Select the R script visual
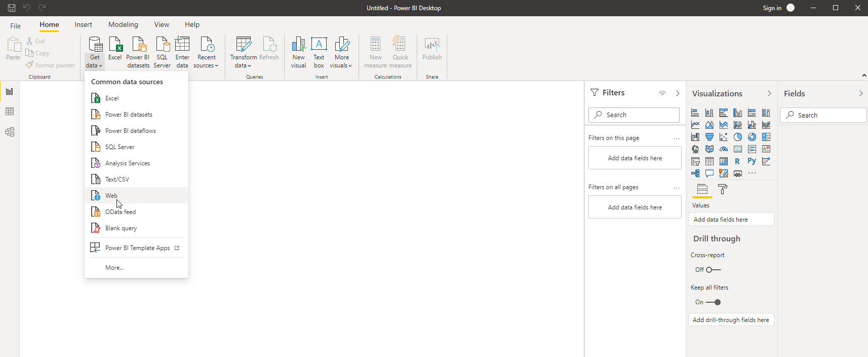Screen dimensions: 868x357 [738, 161]
